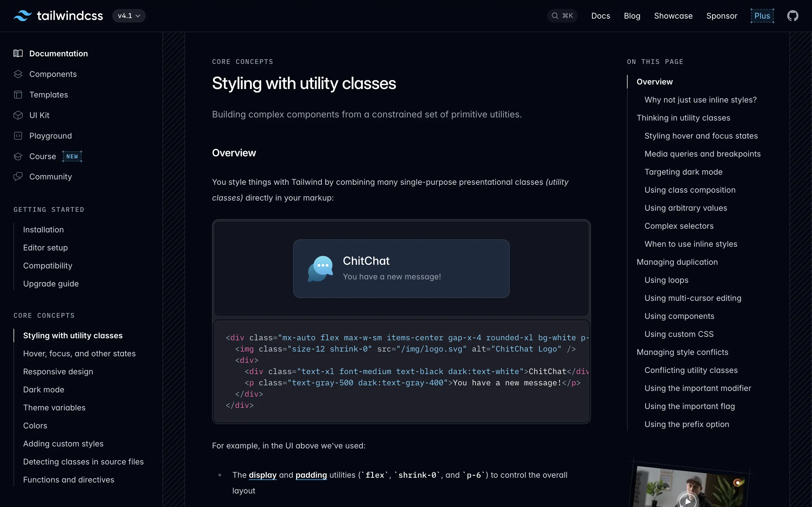The height and width of the screenshot is (507, 812).
Task: Click the Course graduation cap icon
Action: [x=18, y=157]
